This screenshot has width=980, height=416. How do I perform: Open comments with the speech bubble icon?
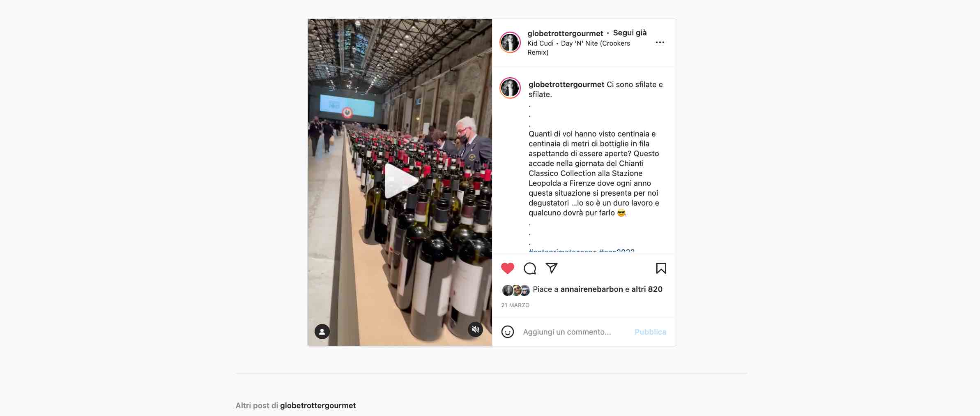click(x=530, y=268)
